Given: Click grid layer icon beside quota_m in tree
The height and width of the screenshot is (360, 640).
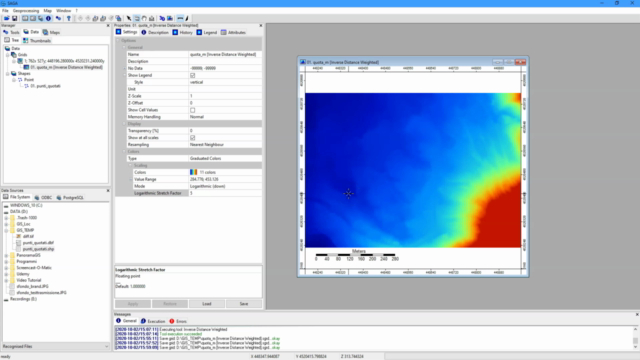Looking at the screenshot, I should click(x=26, y=67).
